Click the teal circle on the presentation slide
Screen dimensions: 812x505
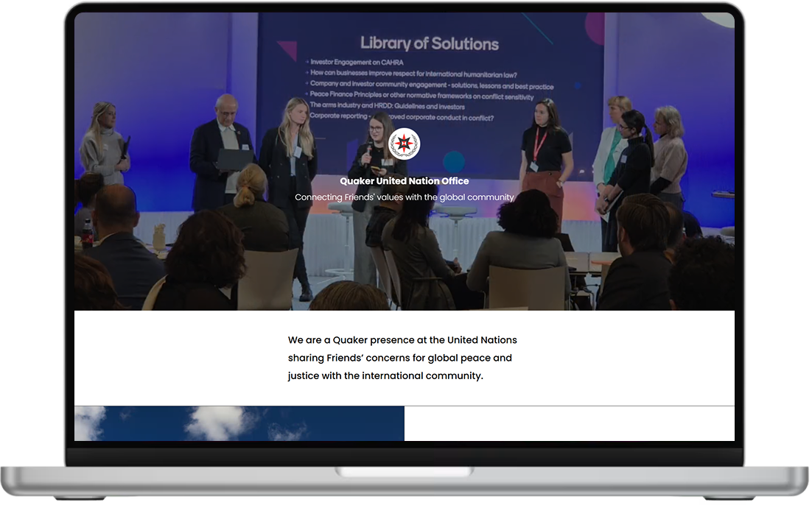(x=454, y=160)
